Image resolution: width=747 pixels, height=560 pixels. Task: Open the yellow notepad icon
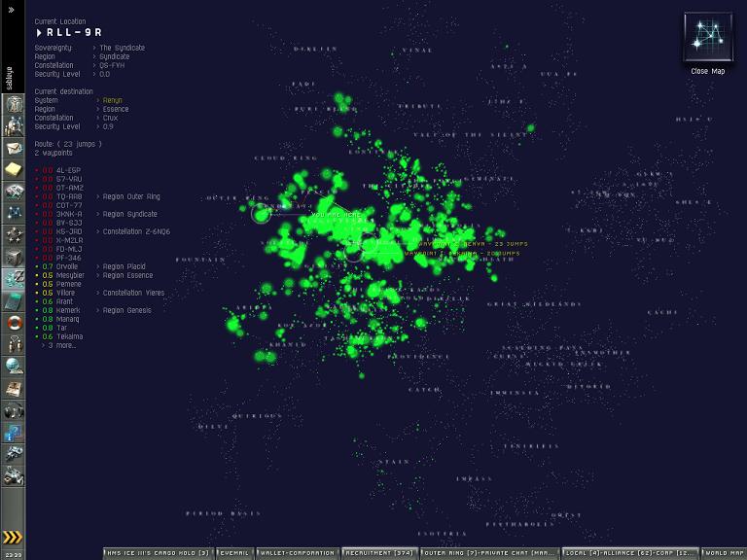click(14, 169)
